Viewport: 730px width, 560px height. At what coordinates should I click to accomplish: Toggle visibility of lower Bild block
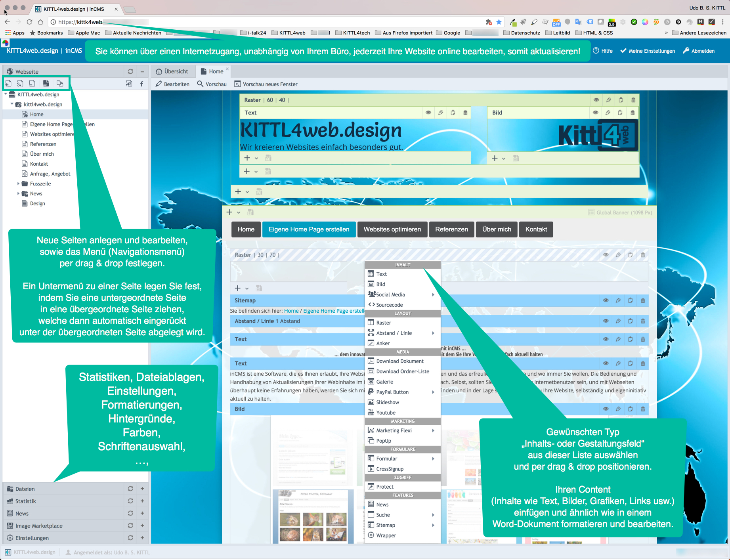click(606, 409)
